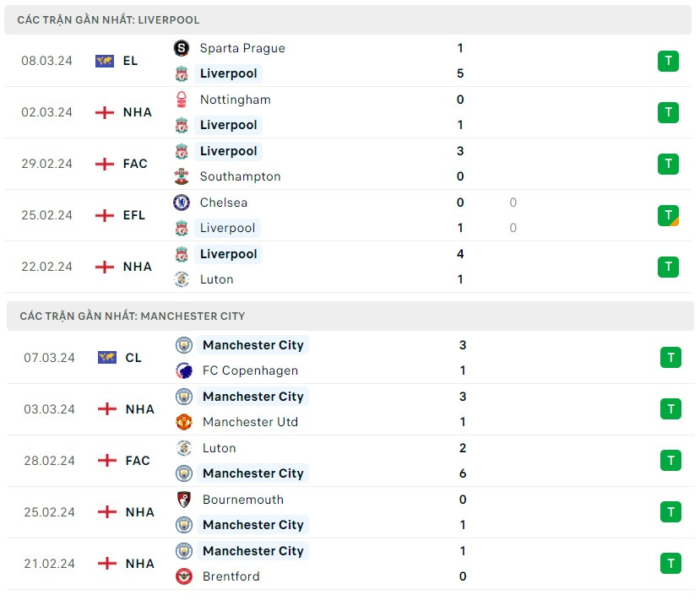Click the Brentford club crest
Screen dimensions: 700x600
pos(184,576)
